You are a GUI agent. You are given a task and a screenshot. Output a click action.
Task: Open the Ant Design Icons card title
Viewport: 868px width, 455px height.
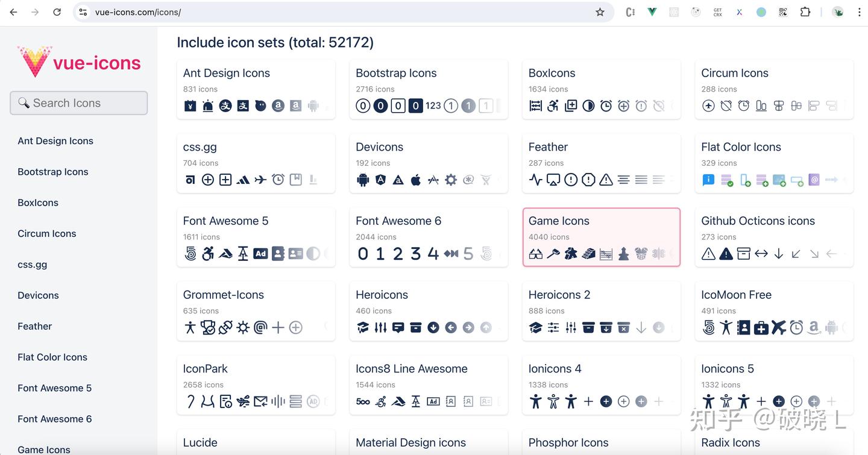227,73
